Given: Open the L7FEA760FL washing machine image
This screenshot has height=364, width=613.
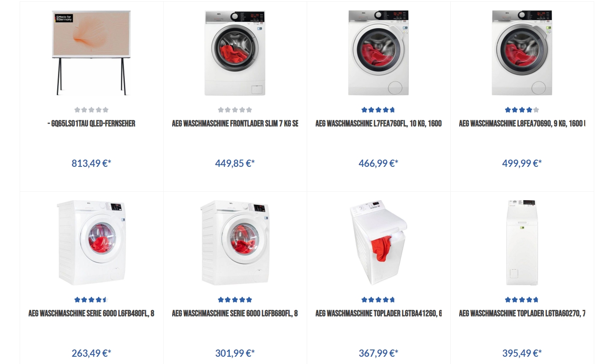Looking at the screenshot, I should coord(378,53).
